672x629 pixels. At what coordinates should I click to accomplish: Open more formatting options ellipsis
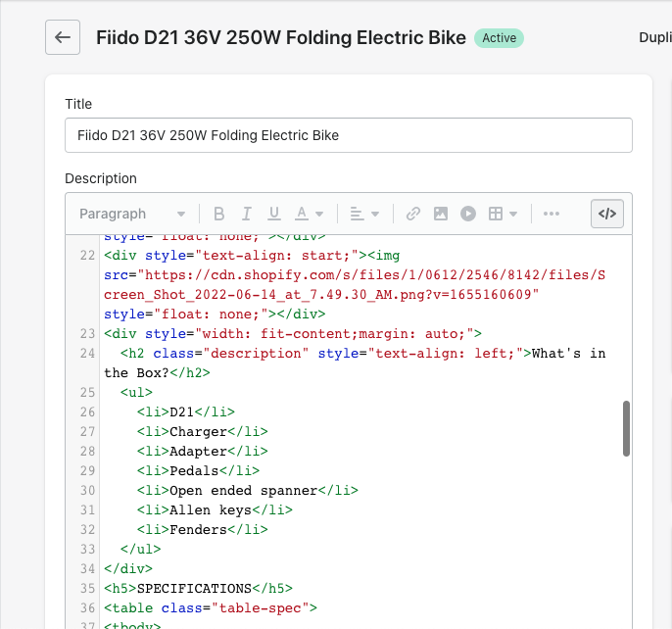(551, 214)
